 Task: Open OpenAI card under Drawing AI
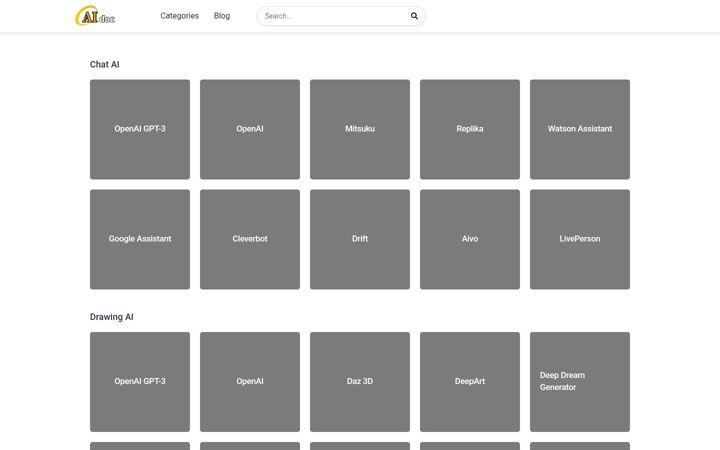250,382
